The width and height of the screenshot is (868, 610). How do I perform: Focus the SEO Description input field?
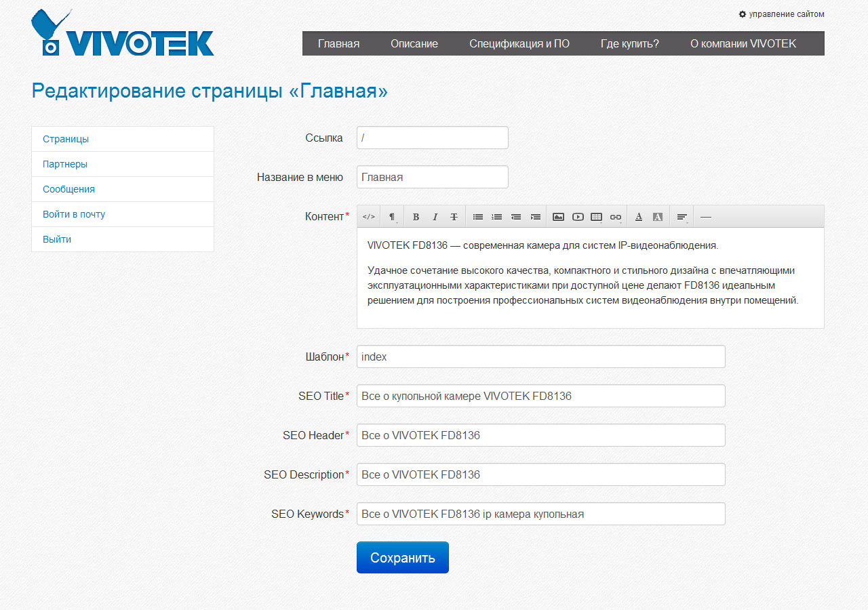tap(541, 474)
